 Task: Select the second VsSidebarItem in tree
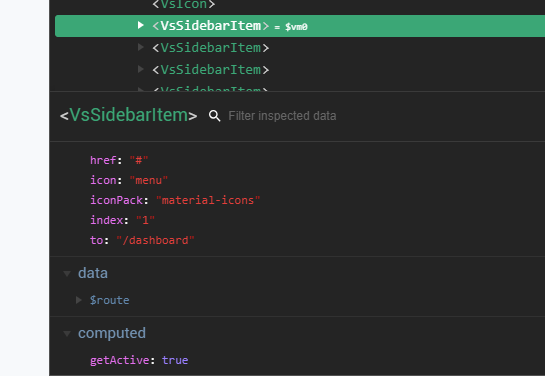pos(211,48)
